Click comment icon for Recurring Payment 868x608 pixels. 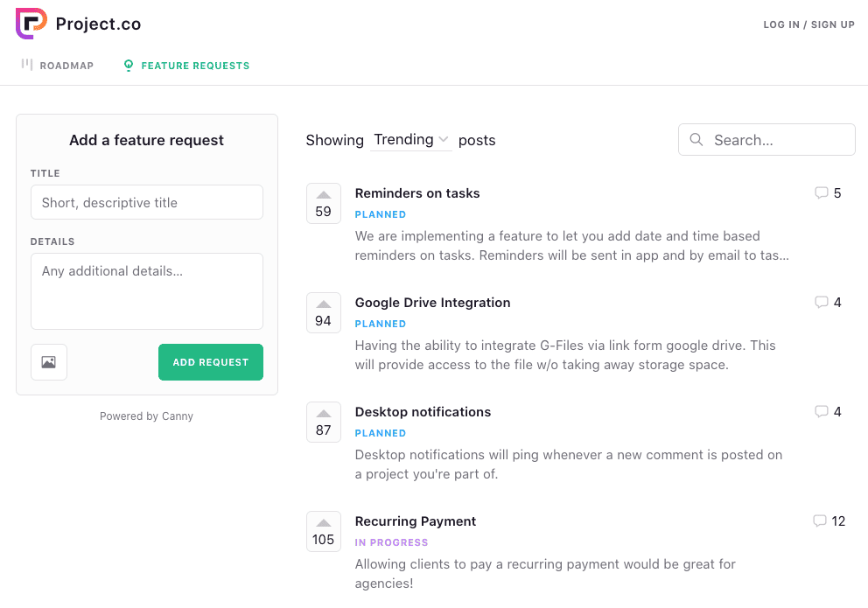(x=819, y=521)
